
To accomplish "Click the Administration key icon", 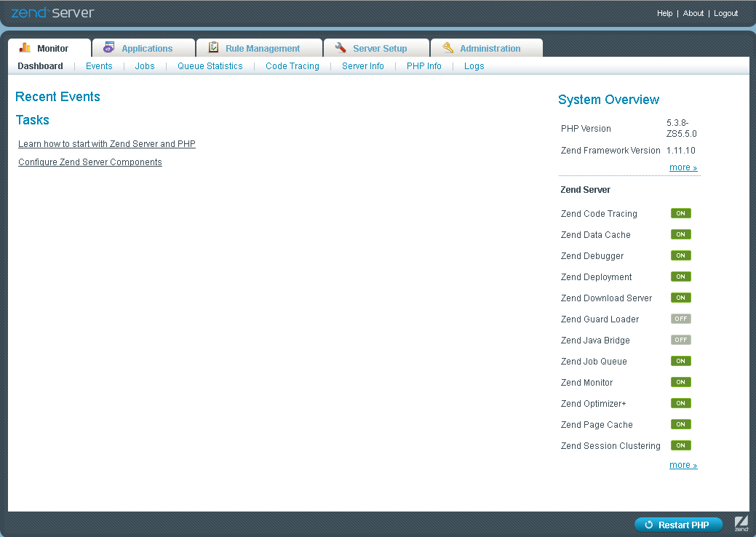I will [x=448, y=48].
